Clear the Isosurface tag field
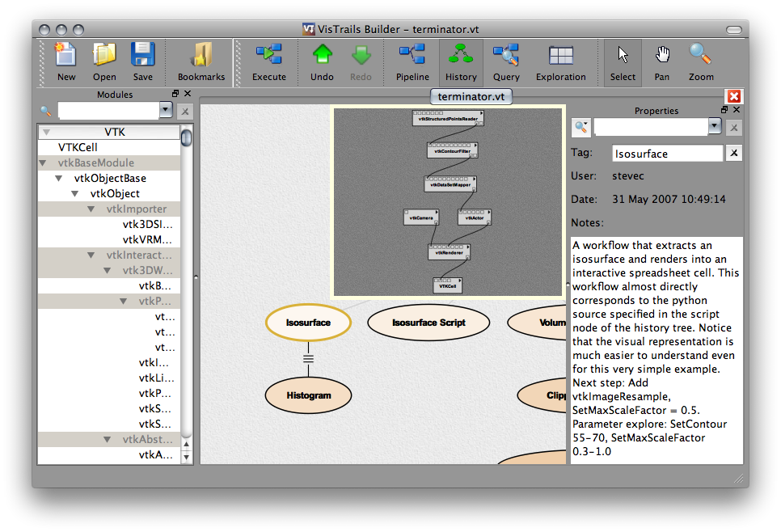781x532 pixels. [x=734, y=153]
